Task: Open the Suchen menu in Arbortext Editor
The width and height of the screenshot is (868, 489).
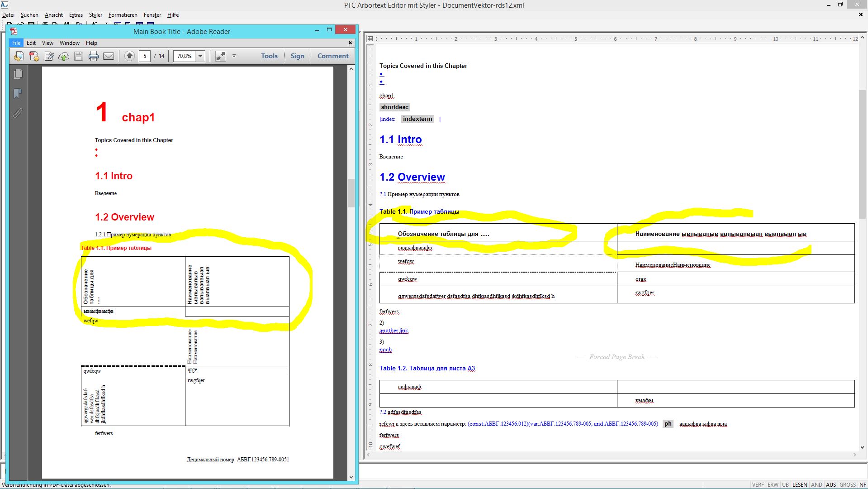Action: (29, 15)
